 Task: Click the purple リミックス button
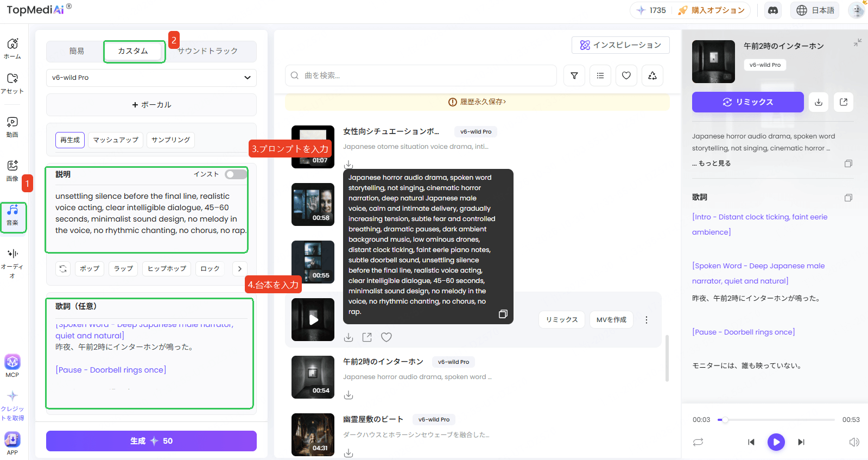pyautogui.click(x=748, y=102)
